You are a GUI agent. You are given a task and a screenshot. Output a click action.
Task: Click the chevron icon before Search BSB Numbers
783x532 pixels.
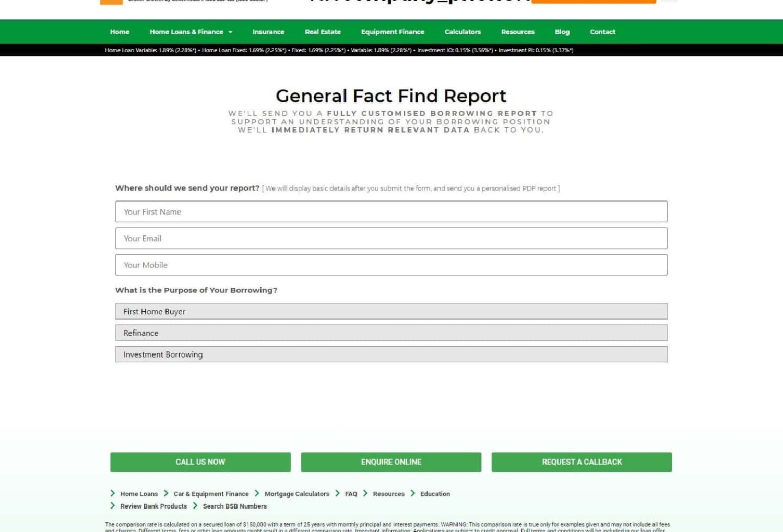[x=195, y=506]
